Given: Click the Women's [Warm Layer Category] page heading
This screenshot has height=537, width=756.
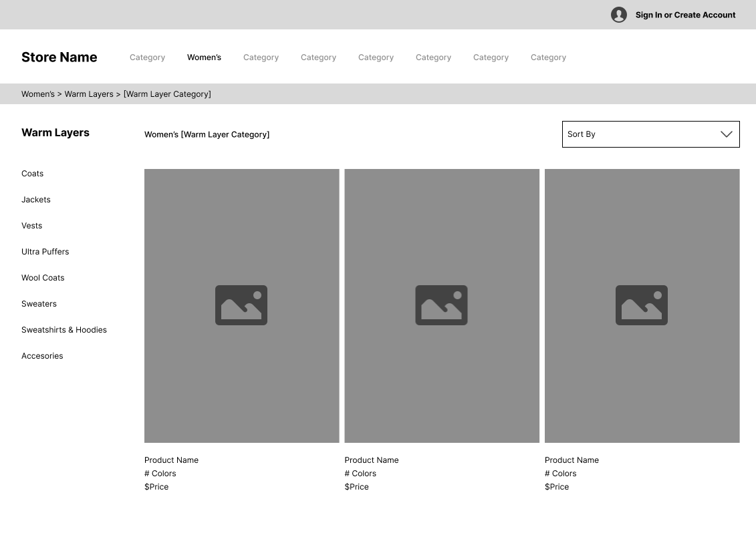Looking at the screenshot, I should tap(207, 134).
